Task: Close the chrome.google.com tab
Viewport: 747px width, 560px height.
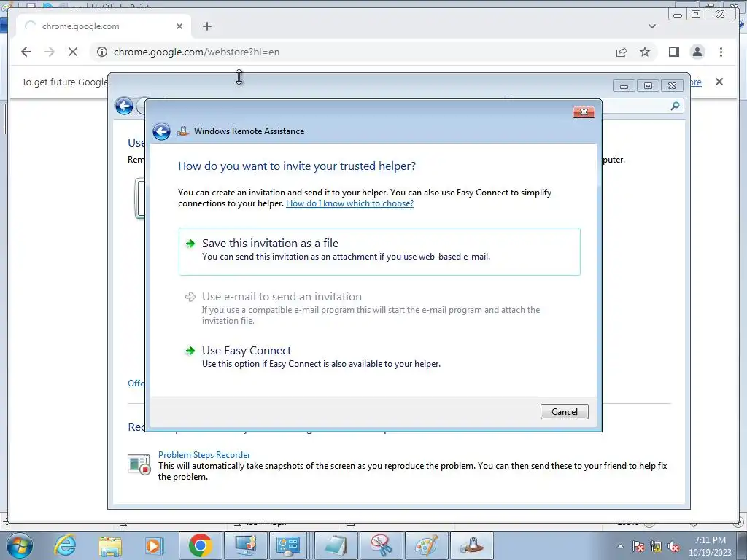Action: point(179,26)
